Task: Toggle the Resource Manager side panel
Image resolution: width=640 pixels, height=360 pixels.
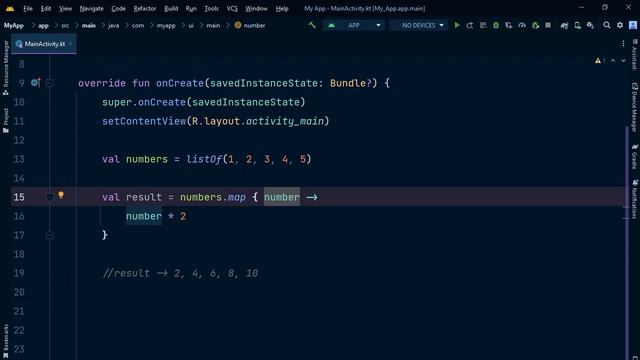Action: (6, 67)
